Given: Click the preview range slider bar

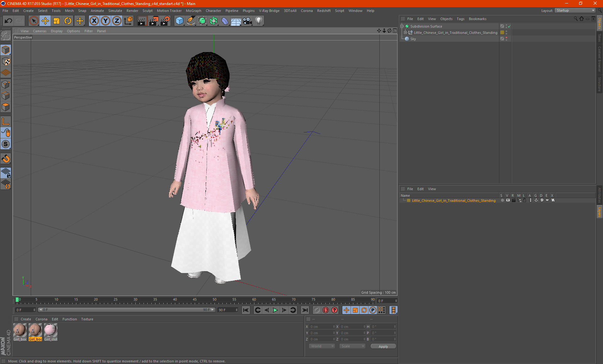Looking at the screenshot, I should (126, 310).
